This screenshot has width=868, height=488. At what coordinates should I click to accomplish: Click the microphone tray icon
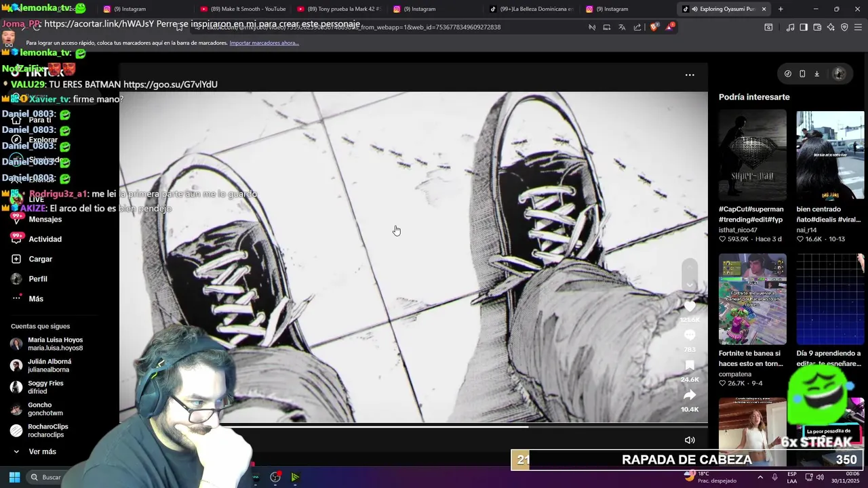click(774, 477)
